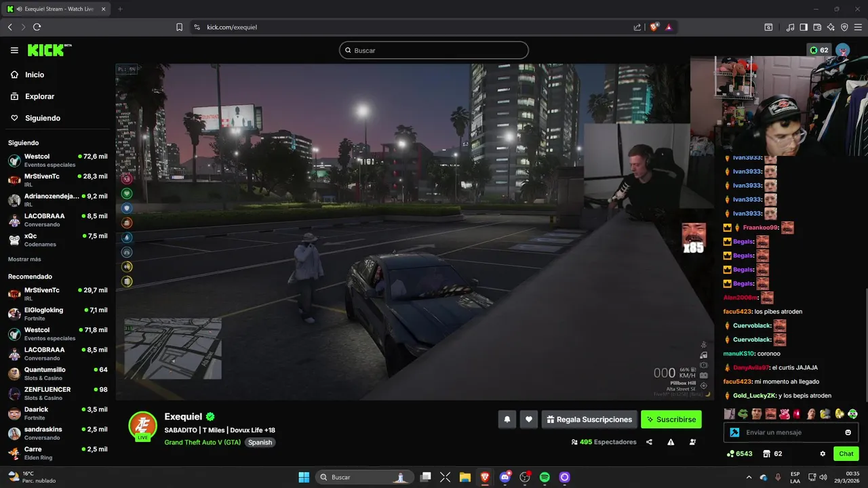Open Discord from the taskbar
This screenshot has height=488, width=868.
(x=505, y=477)
